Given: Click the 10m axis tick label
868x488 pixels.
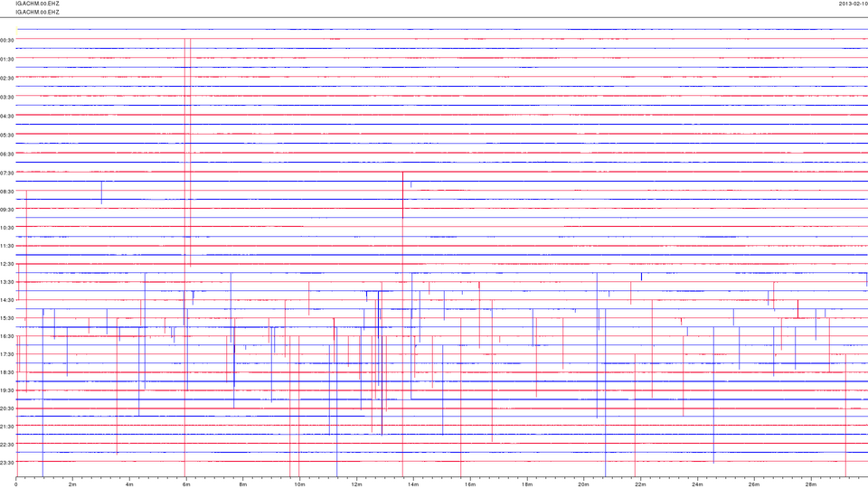Looking at the screenshot, I should coord(299,484).
